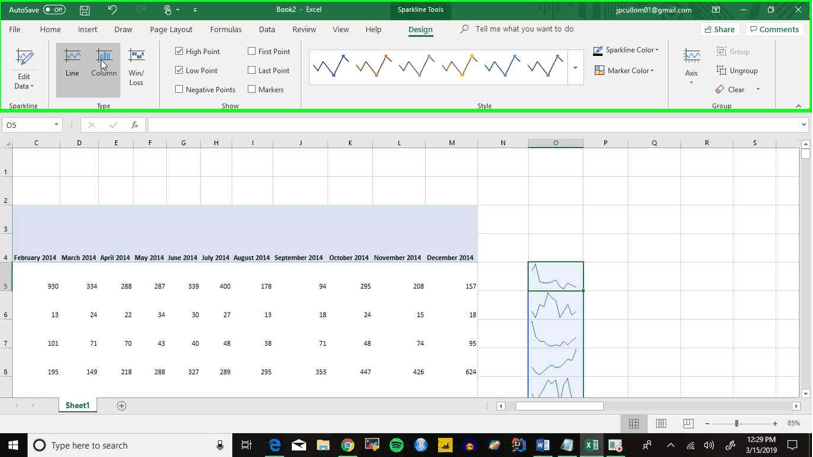The width and height of the screenshot is (813, 457).
Task: Open Spotify from taskbar
Action: [396, 445]
